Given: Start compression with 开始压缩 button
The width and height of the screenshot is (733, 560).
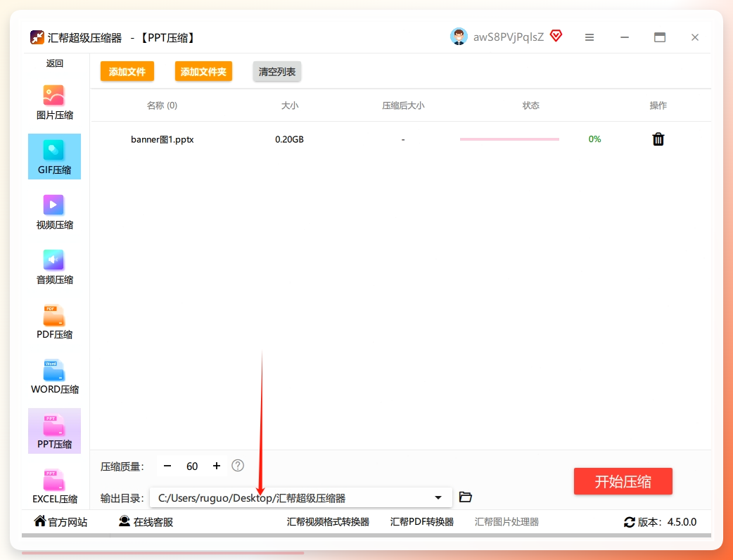Looking at the screenshot, I should pos(623,481).
